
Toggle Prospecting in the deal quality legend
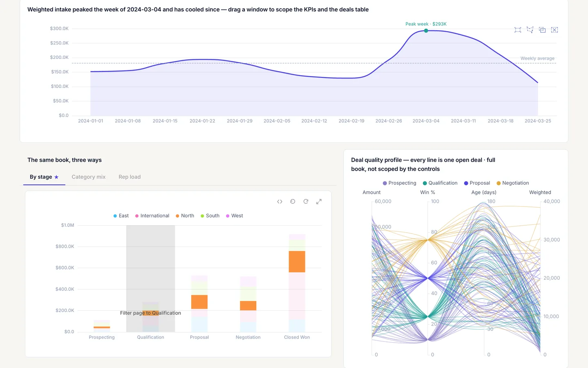click(399, 183)
